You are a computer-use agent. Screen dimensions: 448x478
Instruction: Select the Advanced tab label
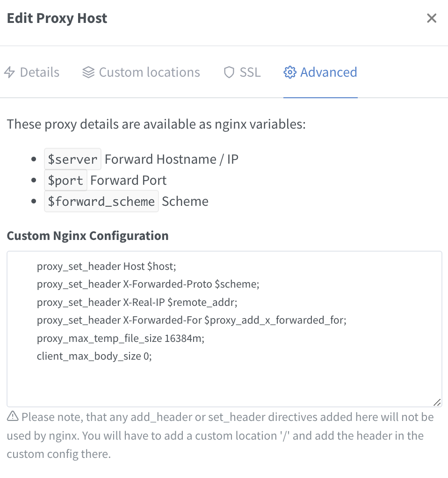pos(329,72)
